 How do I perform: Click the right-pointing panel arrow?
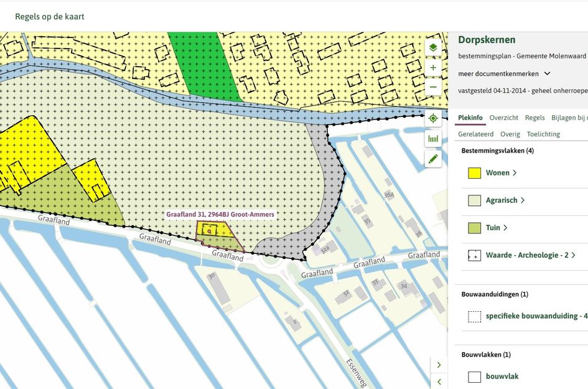[439, 365]
